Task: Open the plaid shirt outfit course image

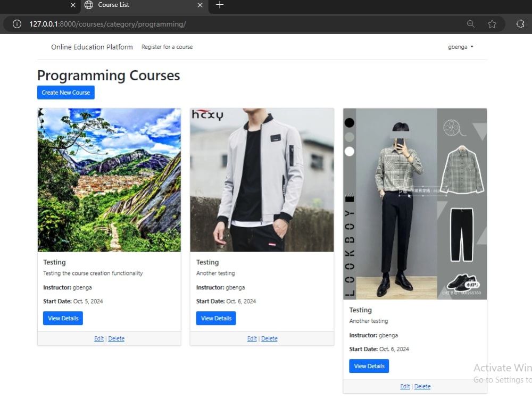Action: point(415,204)
